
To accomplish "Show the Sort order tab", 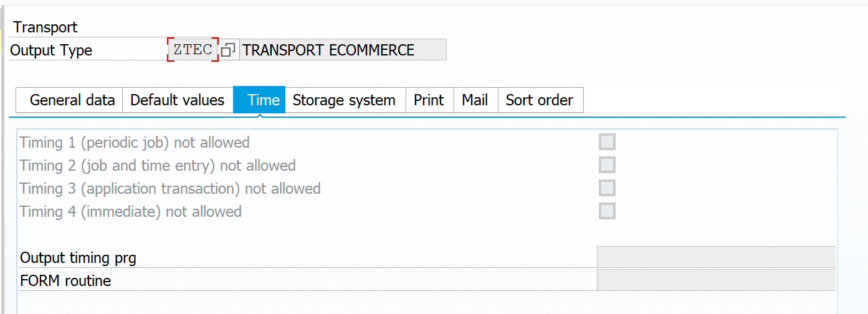I will click(x=540, y=100).
